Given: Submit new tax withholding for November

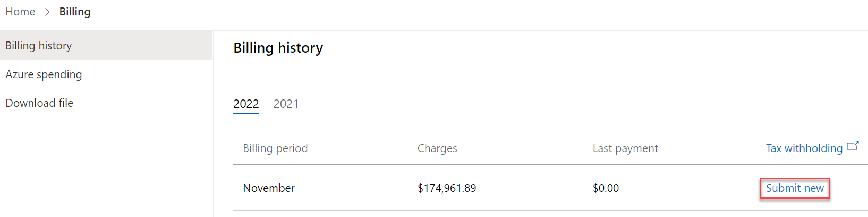Looking at the screenshot, I should click(795, 188).
